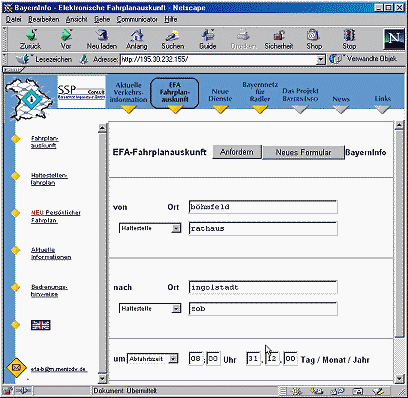Click the Shop toolbar icon

pos(314,35)
